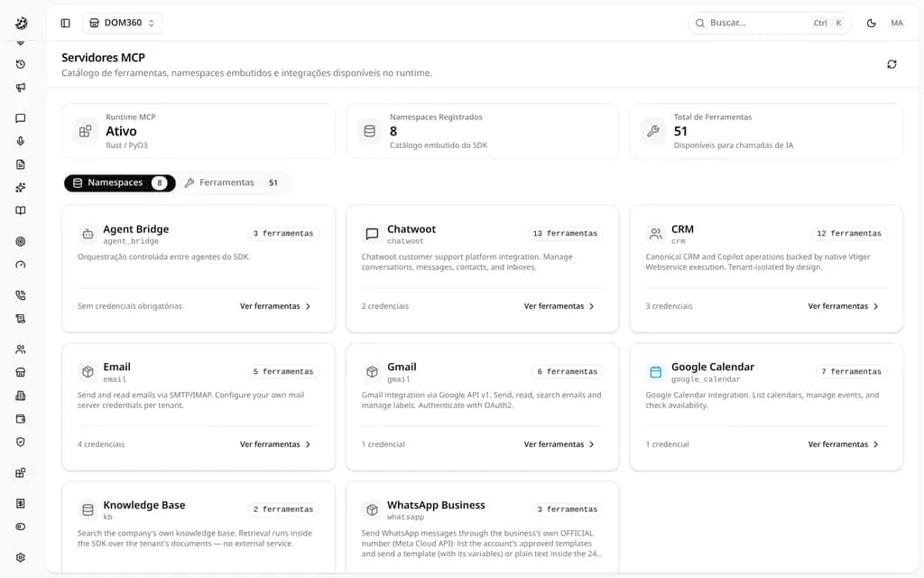Open the shield check icon in sidebar
The height and width of the screenshot is (578, 924).
tap(21, 442)
